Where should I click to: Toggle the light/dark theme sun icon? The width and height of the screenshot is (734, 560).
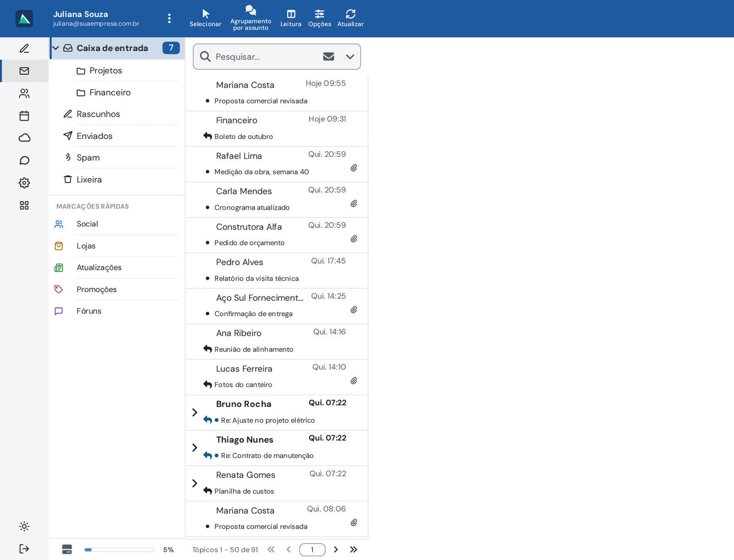24,527
